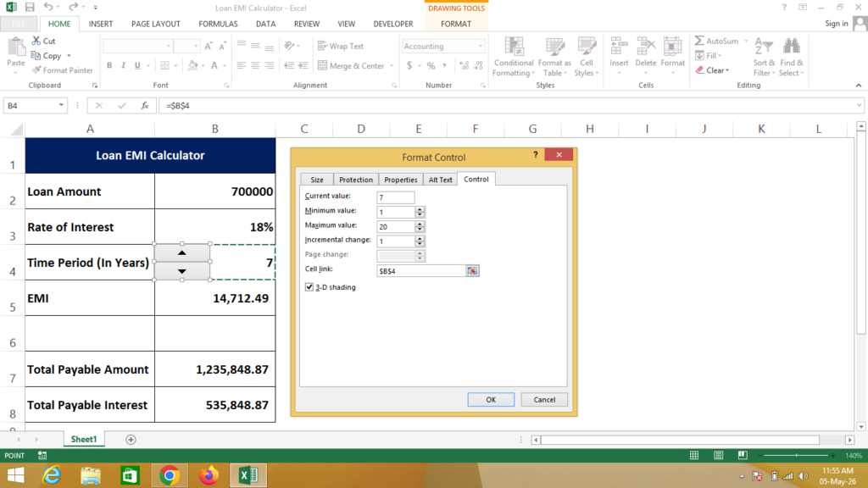Click the Percent Style icon
This screenshot has width=868, height=488.
[x=431, y=65]
